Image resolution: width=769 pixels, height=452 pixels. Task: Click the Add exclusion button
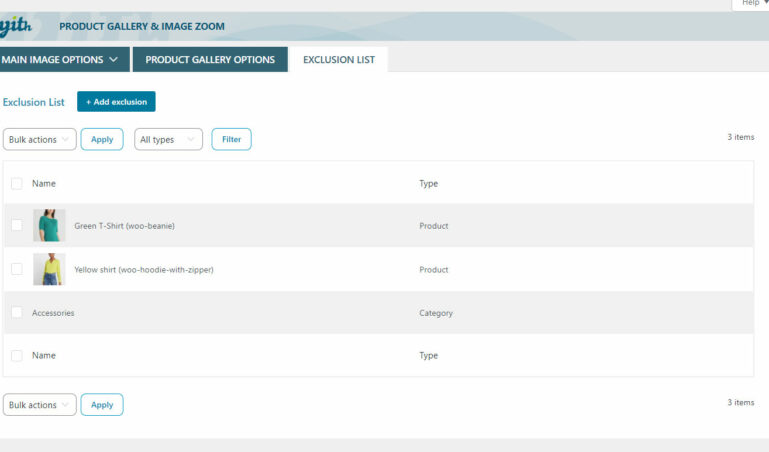coord(116,102)
